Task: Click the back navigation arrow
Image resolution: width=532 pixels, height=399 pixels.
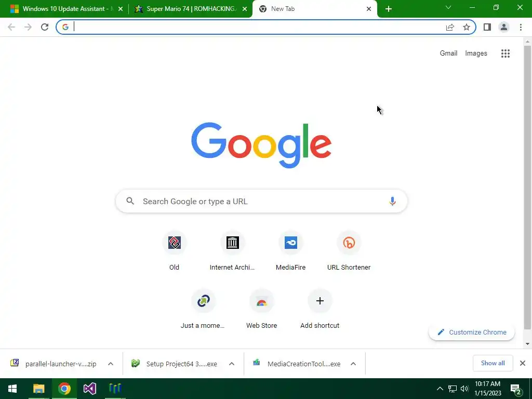Action: pyautogui.click(x=11, y=27)
